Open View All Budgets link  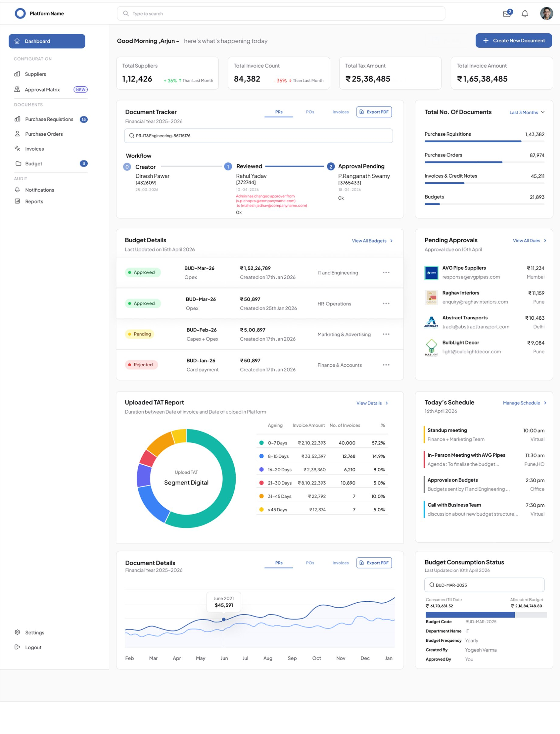372,241
